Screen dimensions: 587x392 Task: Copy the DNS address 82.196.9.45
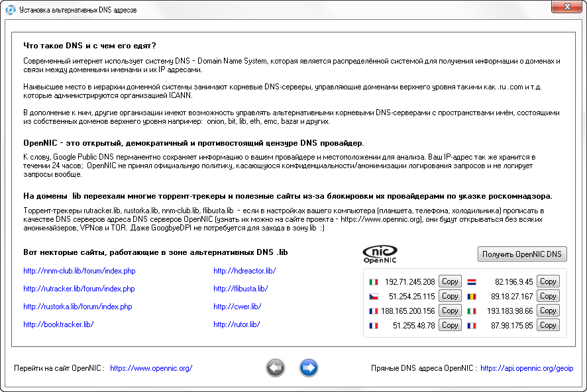point(548,281)
